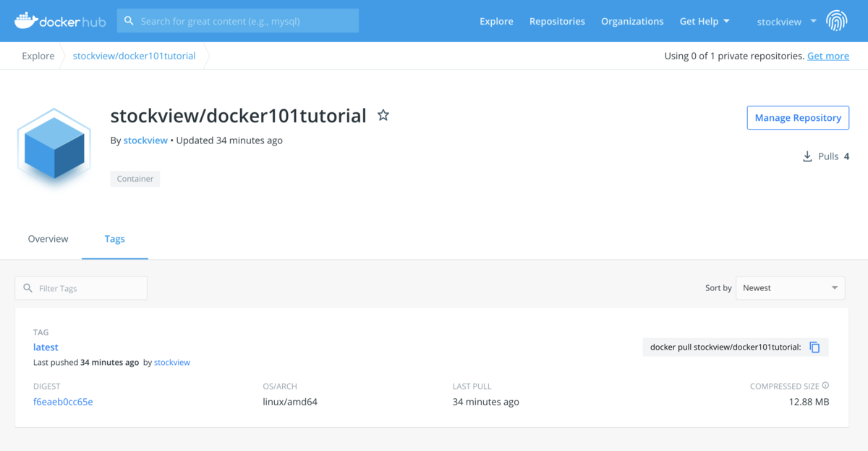Viewport: 868px width, 451px height.
Task: Click the linux/amd64 value
Action: tap(290, 402)
